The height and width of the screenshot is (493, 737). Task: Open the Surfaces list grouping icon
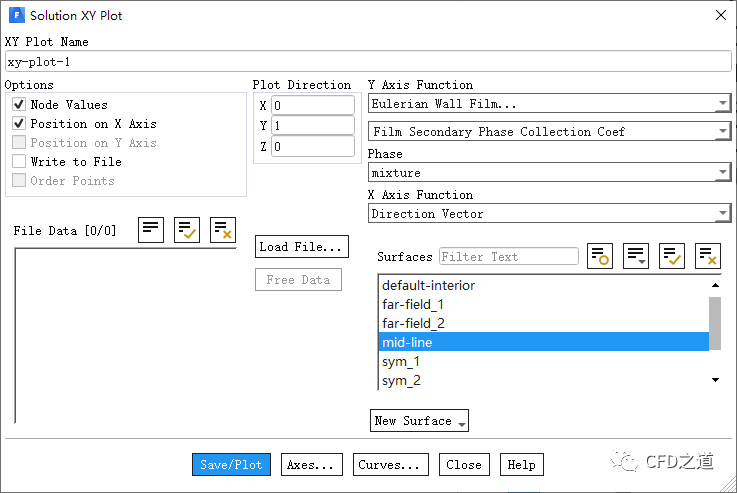point(636,256)
